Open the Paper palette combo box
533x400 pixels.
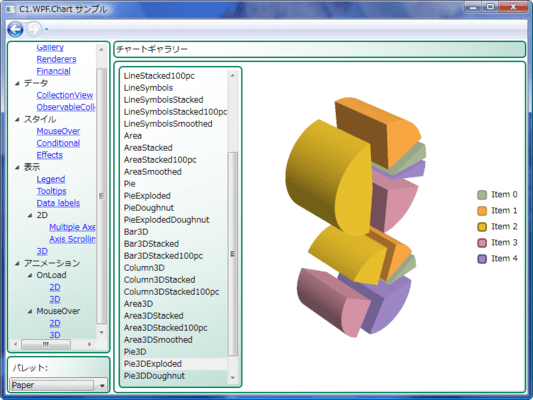(x=59, y=385)
